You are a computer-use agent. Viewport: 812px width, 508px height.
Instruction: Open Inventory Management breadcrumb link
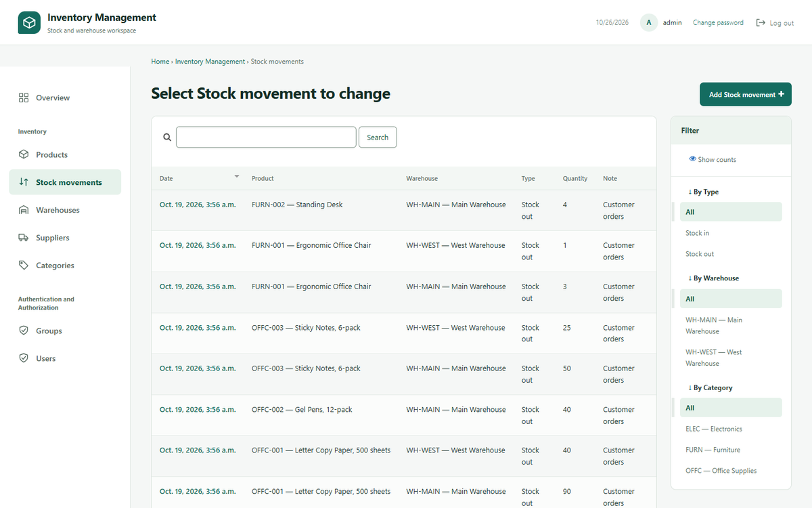210,61
